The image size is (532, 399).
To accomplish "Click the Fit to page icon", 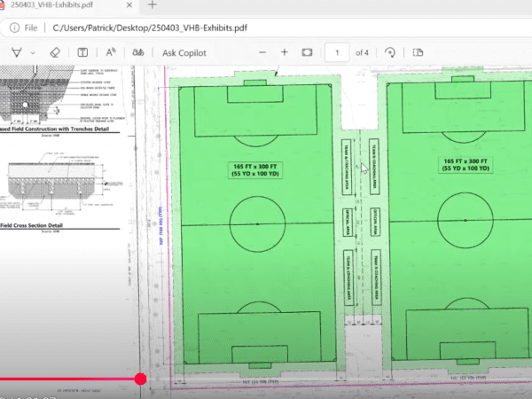I will point(308,53).
